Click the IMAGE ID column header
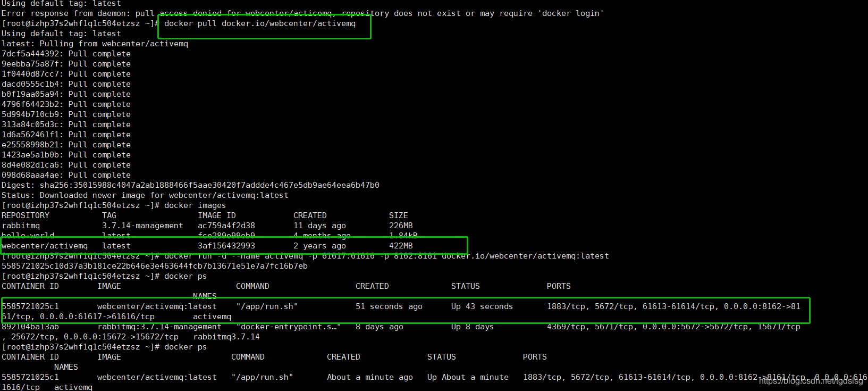 217,215
